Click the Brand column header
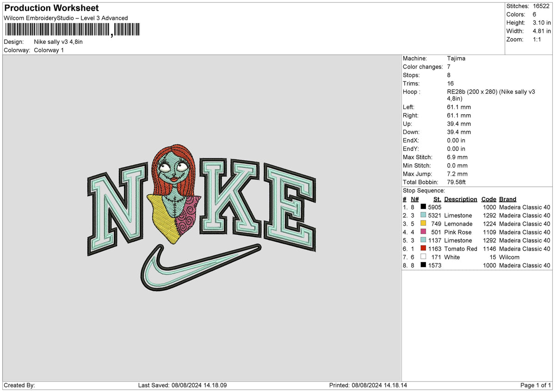555x392 pixels. 507,199
